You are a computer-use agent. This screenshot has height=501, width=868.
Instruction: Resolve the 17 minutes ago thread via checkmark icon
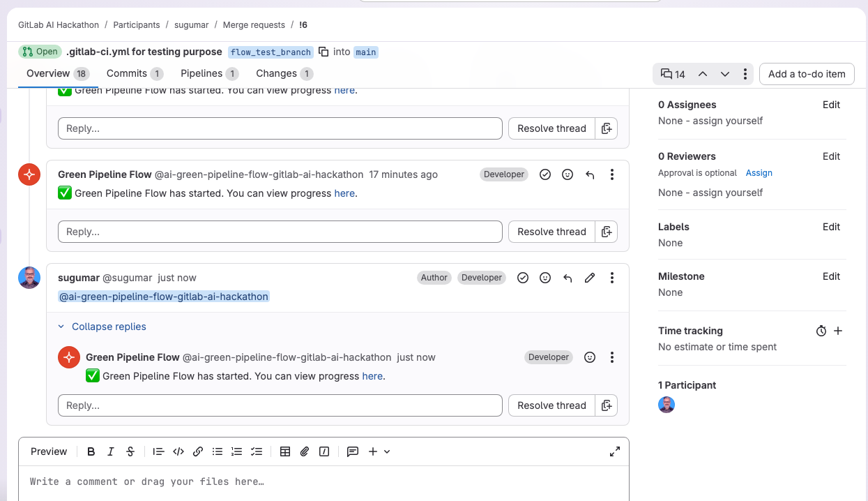(545, 174)
